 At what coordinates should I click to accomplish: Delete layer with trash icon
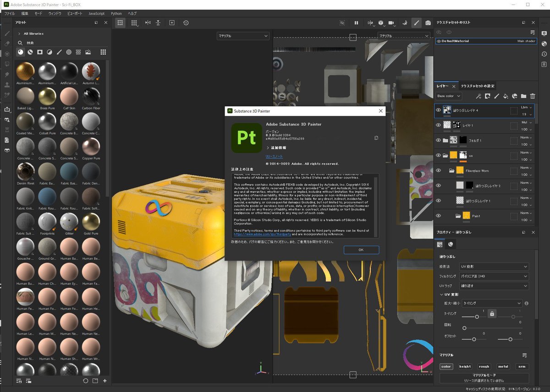click(532, 96)
